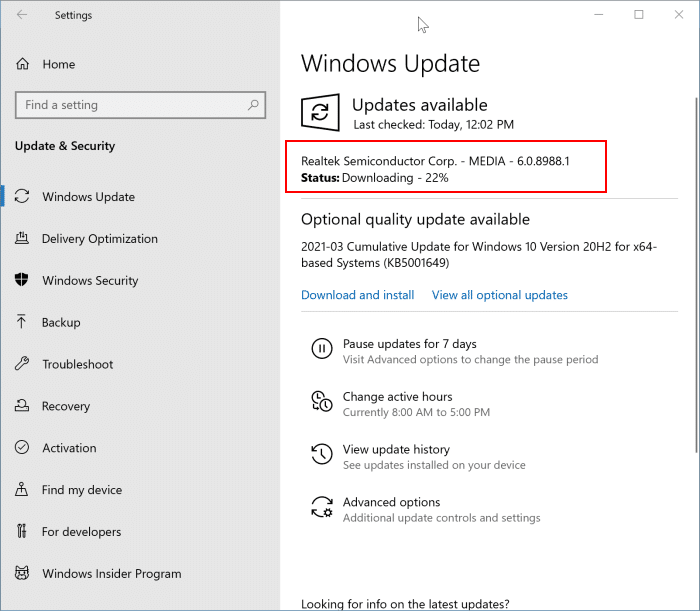Click the Windows Security shield icon

[21, 280]
